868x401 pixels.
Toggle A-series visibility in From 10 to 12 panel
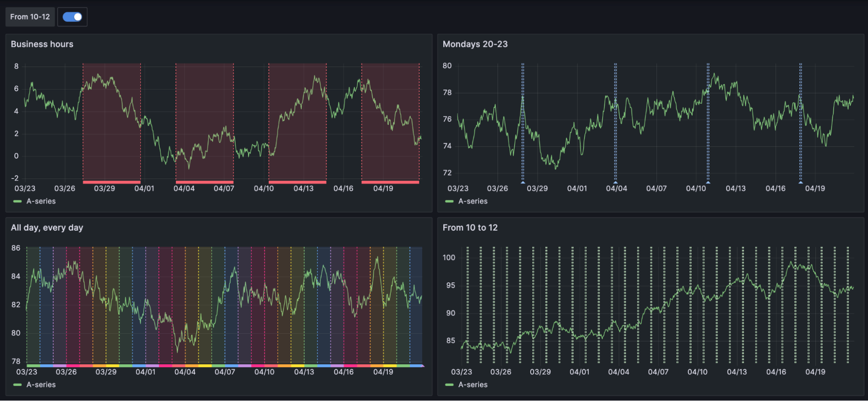tap(473, 384)
